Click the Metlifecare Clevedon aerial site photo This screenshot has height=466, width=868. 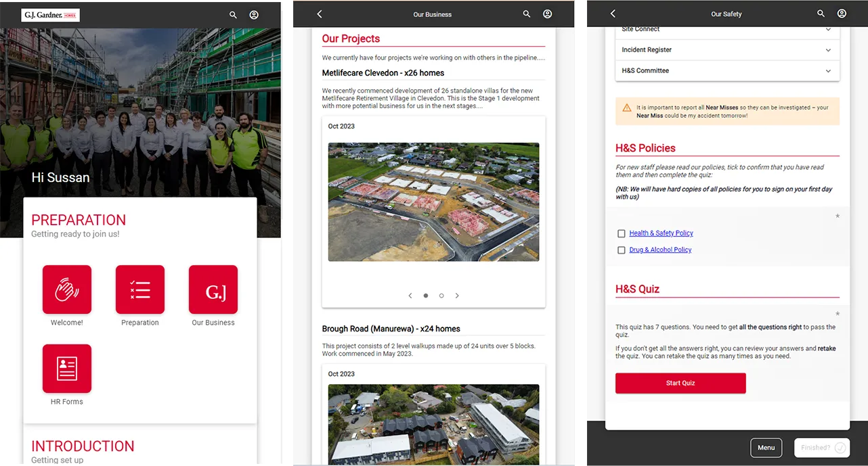433,202
